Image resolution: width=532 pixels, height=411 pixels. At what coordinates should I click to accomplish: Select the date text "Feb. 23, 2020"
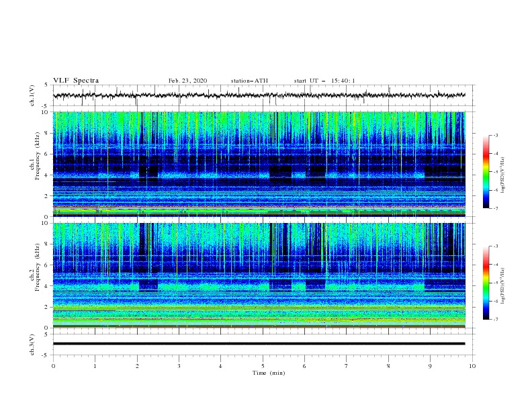click(x=187, y=81)
